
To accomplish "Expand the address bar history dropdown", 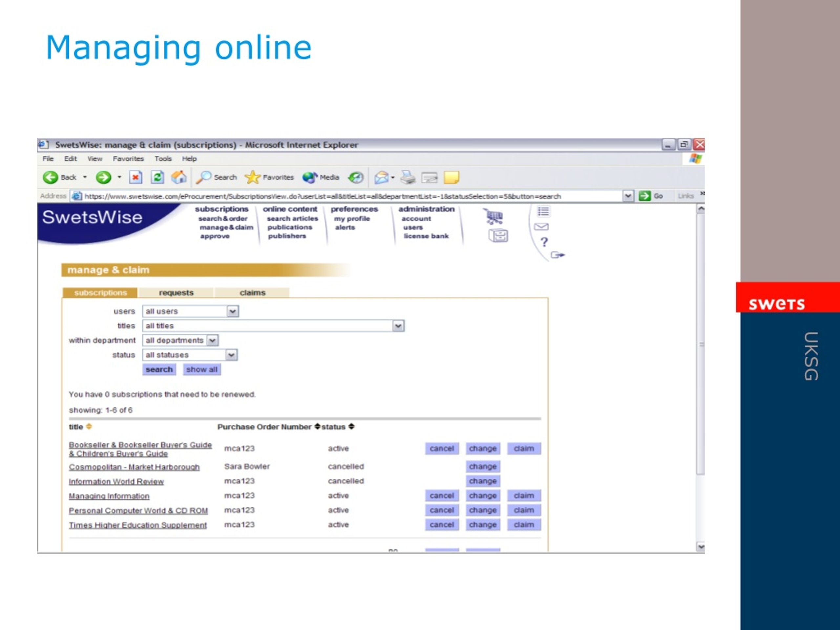I will point(628,196).
